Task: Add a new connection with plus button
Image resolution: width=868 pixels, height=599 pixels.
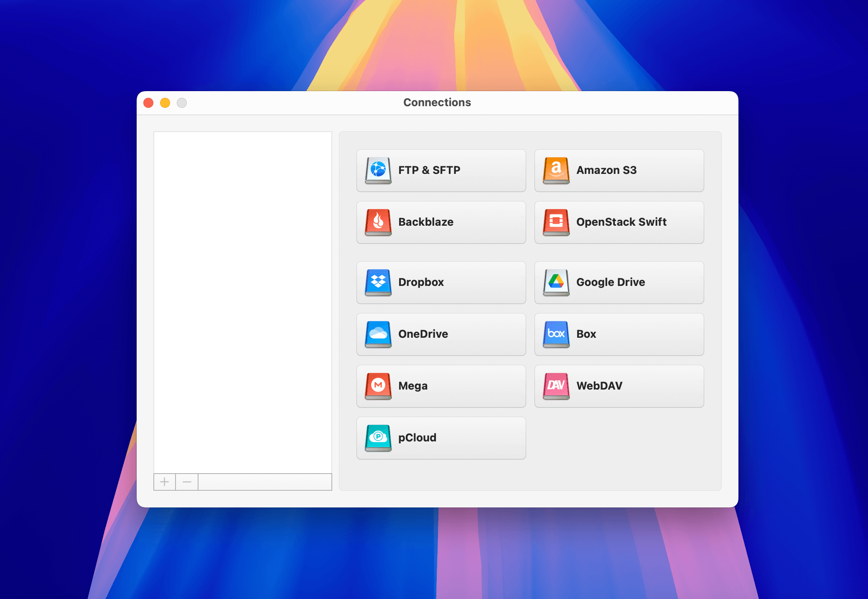Action: point(165,482)
